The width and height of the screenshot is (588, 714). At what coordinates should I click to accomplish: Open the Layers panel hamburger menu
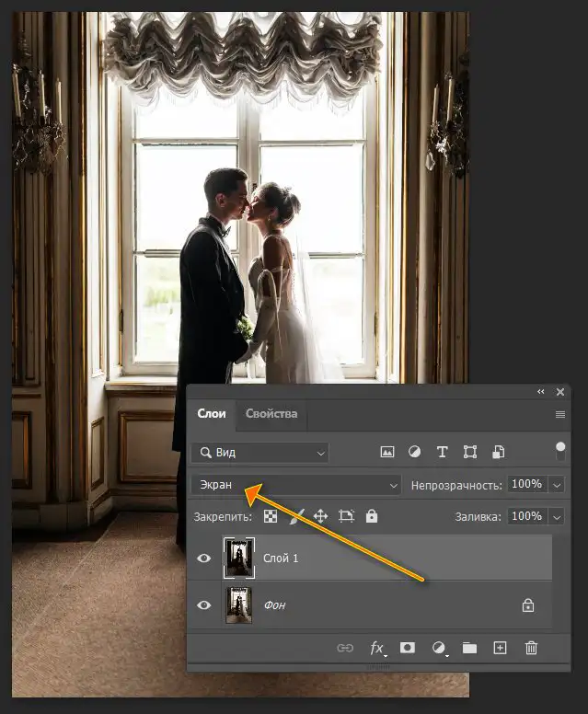[x=560, y=414]
